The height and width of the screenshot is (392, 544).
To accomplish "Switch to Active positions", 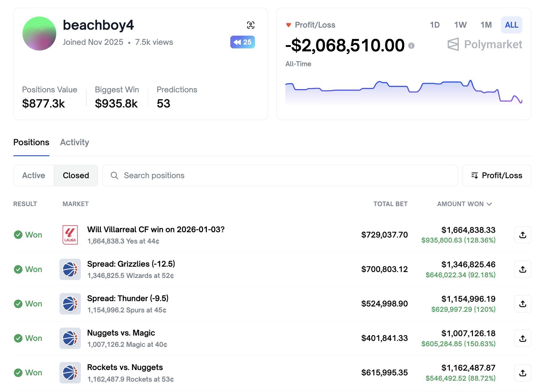I will click(x=33, y=176).
